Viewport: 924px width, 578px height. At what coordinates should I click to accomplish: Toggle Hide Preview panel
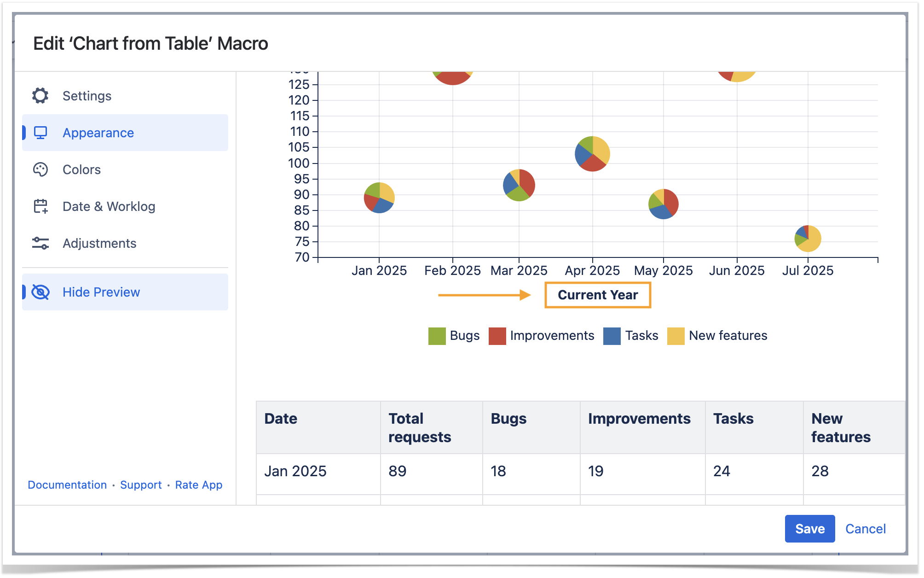click(101, 292)
